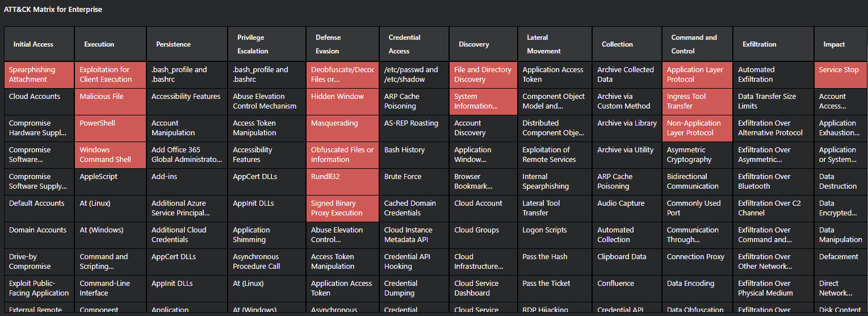The height and width of the screenshot is (316, 868).
Task: Click the Lateral Tool Transfer cell
Action: pos(555,209)
